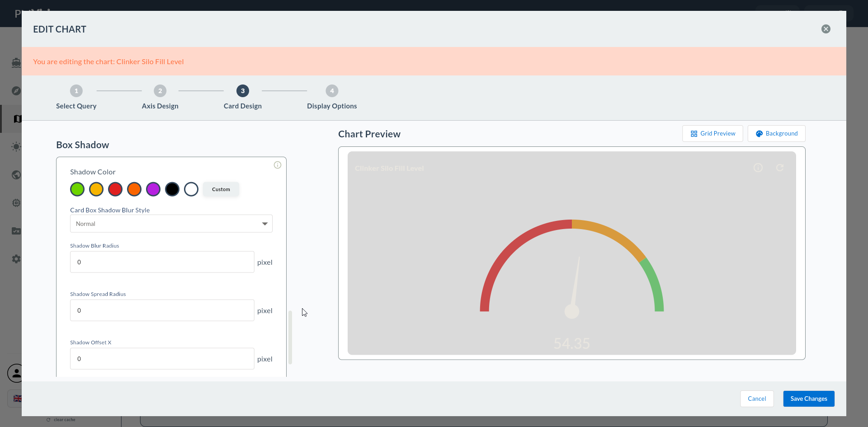The image size is (868, 427).
Task: Focus the Shadow Blur Radius field
Action: coord(162,262)
